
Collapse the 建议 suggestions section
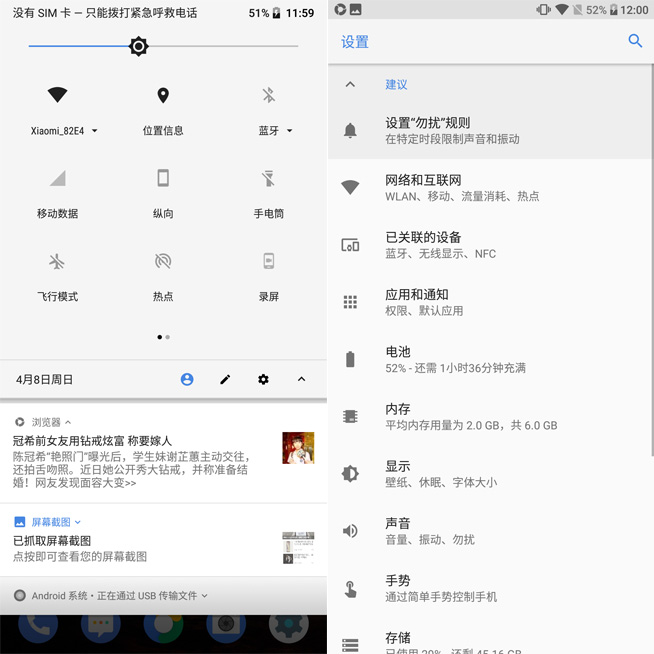[350, 85]
